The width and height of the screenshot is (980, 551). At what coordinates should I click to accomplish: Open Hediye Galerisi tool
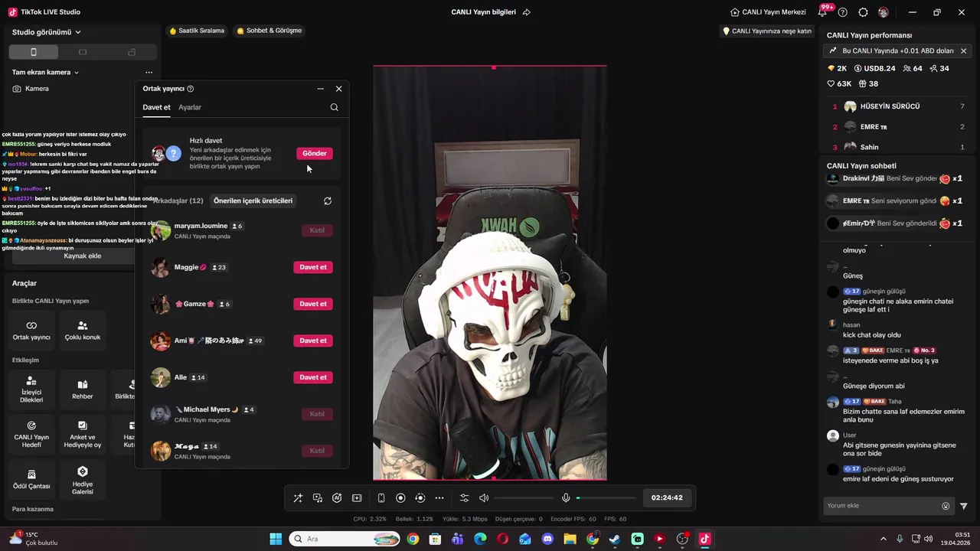pyautogui.click(x=83, y=479)
